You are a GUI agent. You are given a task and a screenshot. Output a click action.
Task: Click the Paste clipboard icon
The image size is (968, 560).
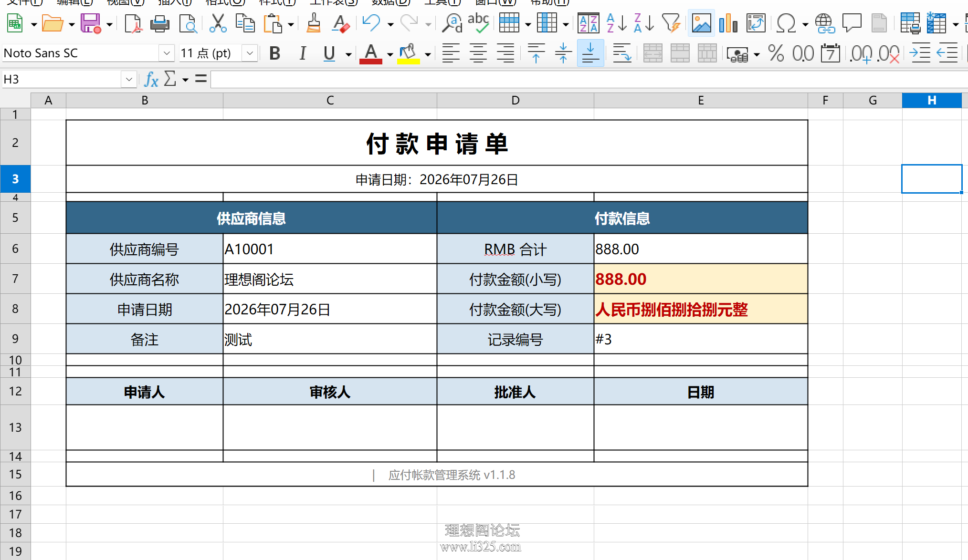click(x=273, y=23)
